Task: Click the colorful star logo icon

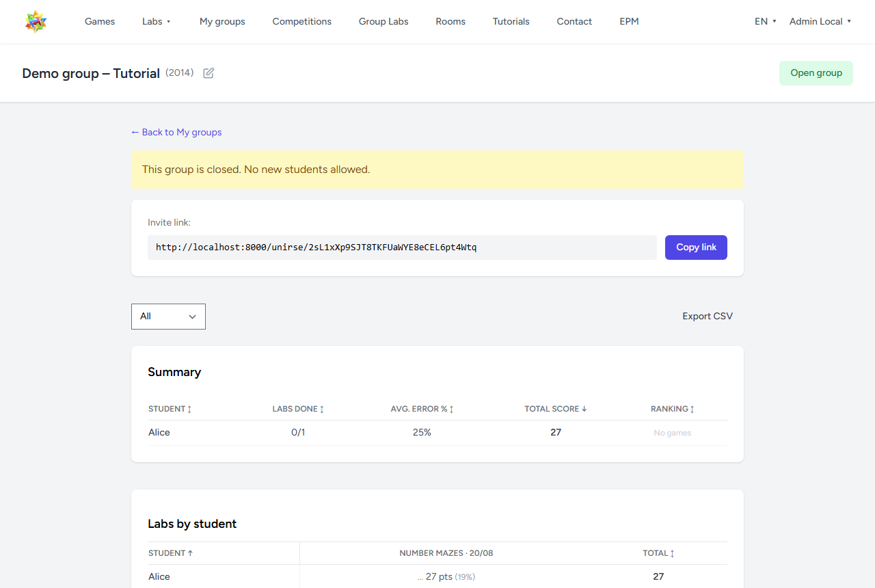Action: (x=36, y=22)
